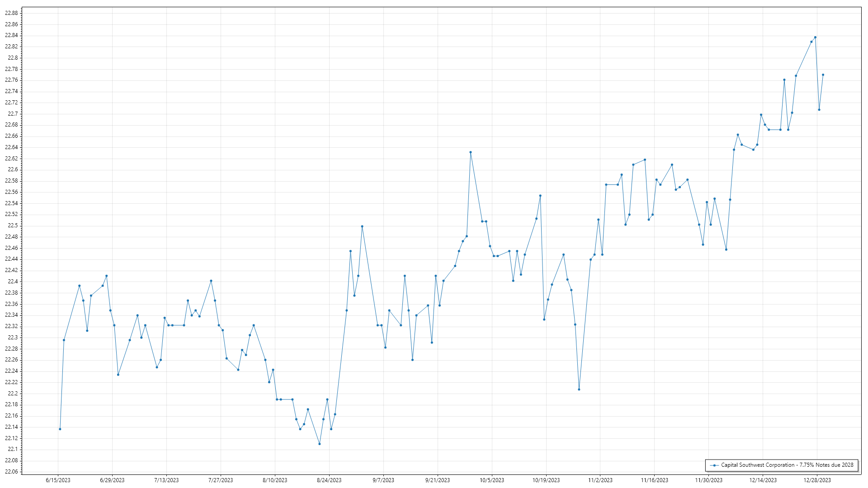Click the 22.06 y-axis value label
This screenshot has width=868, height=488.
pyautogui.click(x=12, y=472)
